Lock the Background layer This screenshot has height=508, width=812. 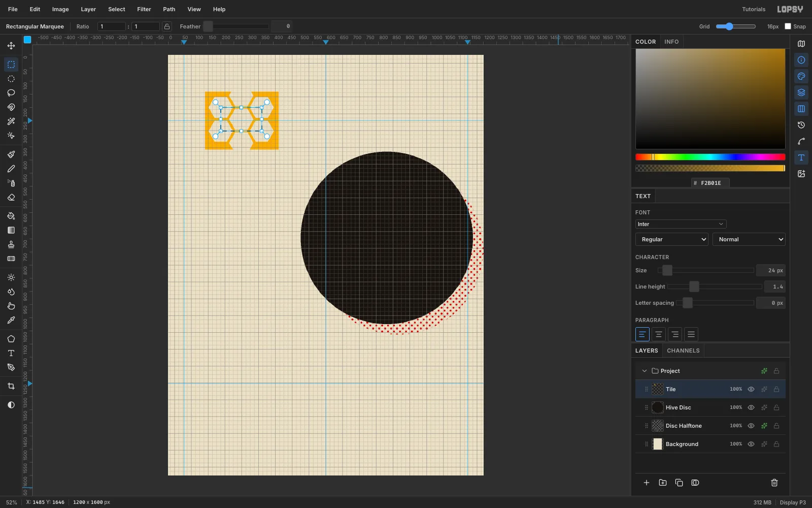pyautogui.click(x=776, y=444)
